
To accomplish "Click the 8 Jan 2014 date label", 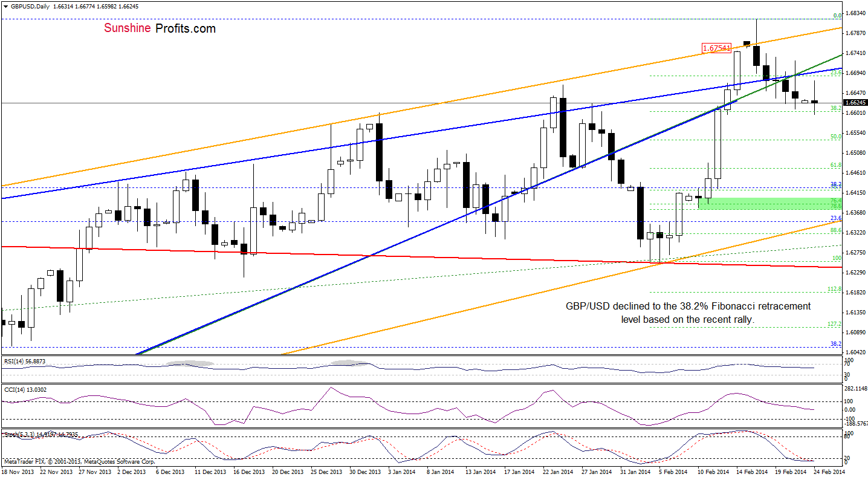I will tap(441, 472).
